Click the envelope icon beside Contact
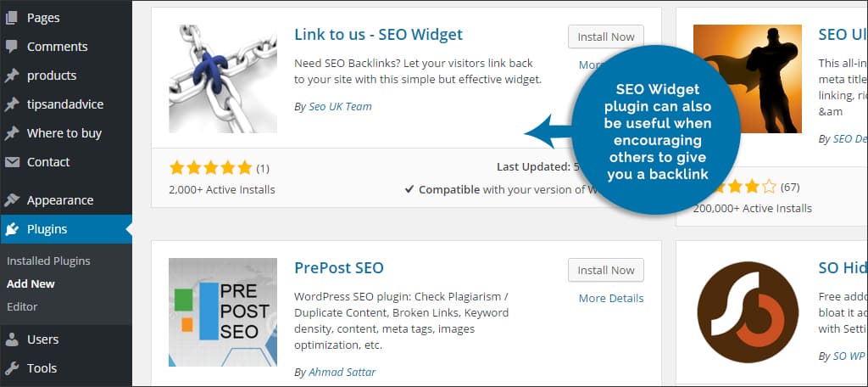Image resolution: width=868 pixels, height=387 pixels. click(12, 162)
